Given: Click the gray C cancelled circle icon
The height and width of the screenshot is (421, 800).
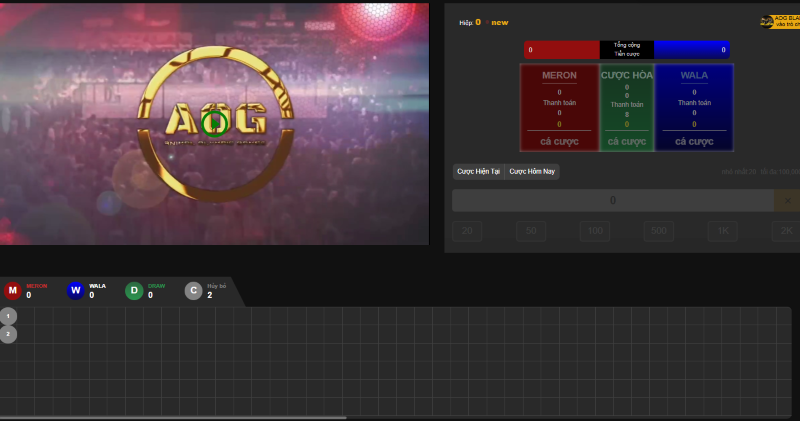Looking at the screenshot, I should point(193,291).
